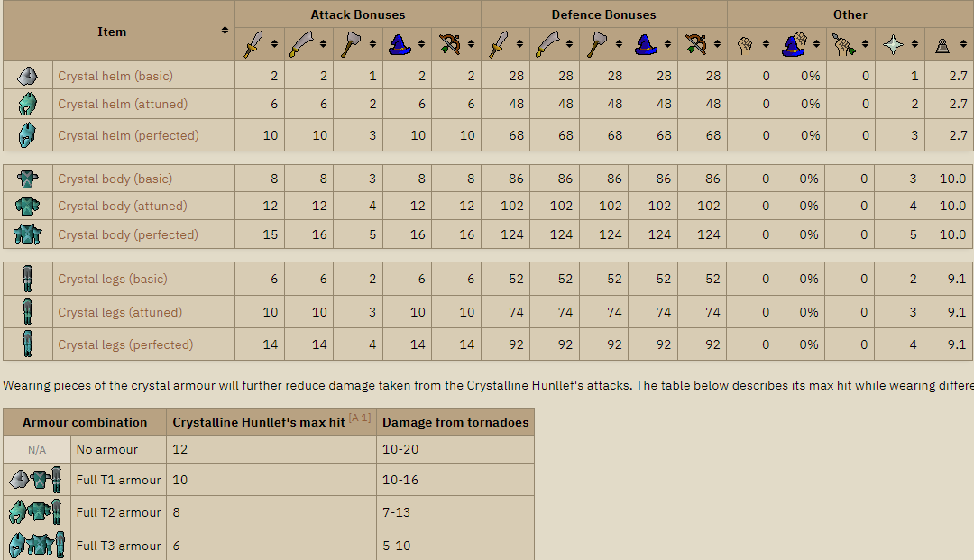Click the Crystal helm (attuned) item icon
This screenshot has height=560, width=974.
tap(27, 104)
